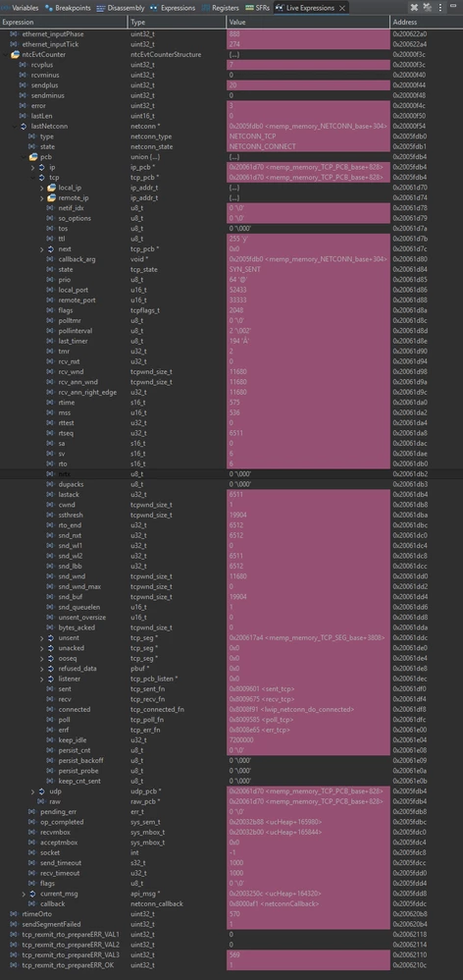Click the rcvplus variable icon
This screenshot has width=463, height=980.
pos(24,65)
